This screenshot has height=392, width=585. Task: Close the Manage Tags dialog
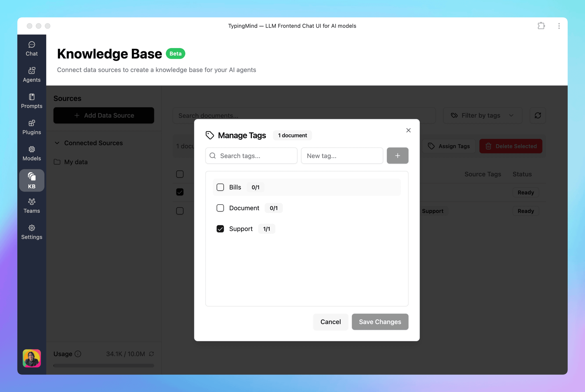pyautogui.click(x=408, y=130)
